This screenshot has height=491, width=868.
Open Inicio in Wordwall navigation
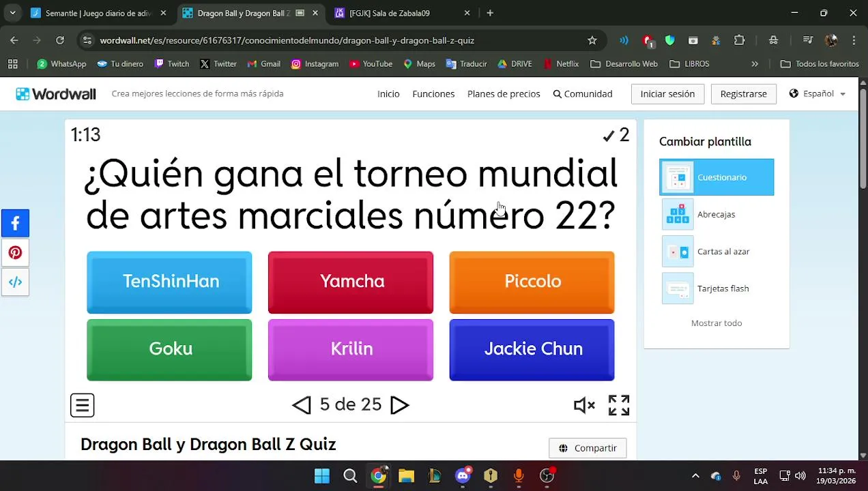[388, 94]
